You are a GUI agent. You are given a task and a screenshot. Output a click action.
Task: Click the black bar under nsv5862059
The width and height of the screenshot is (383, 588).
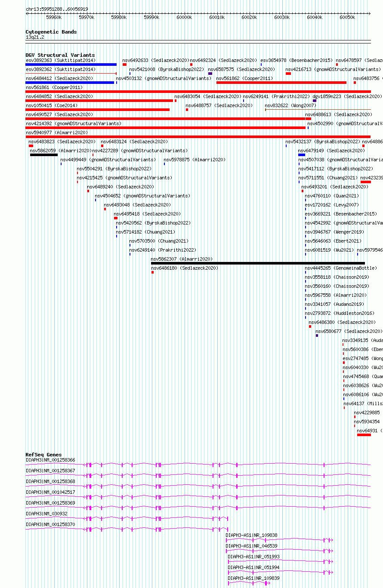[x=44, y=155]
